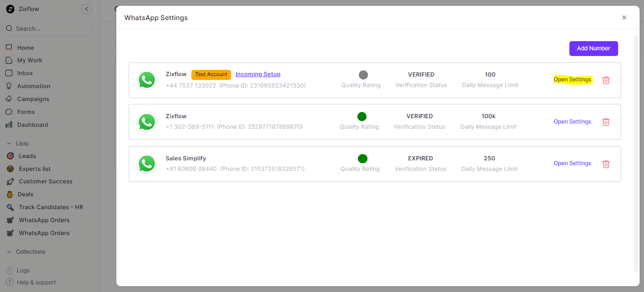Viewport: 644px width, 292px height.
Task: Collapse the Lists section
Action: [9, 144]
